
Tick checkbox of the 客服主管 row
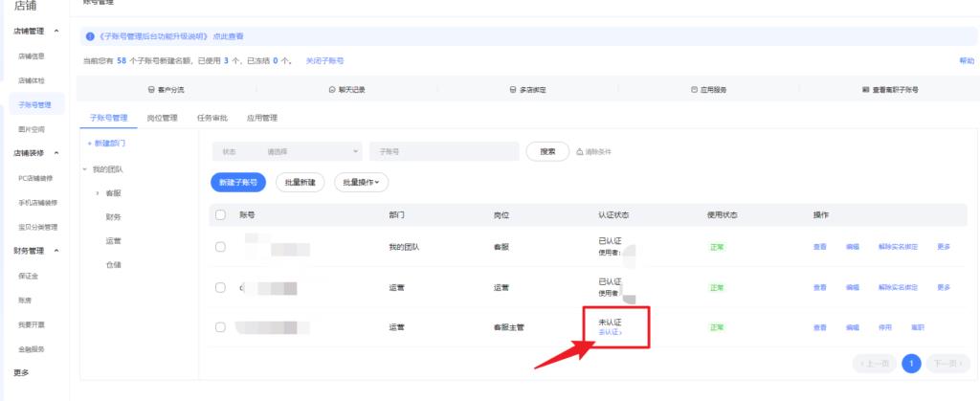[220, 327]
